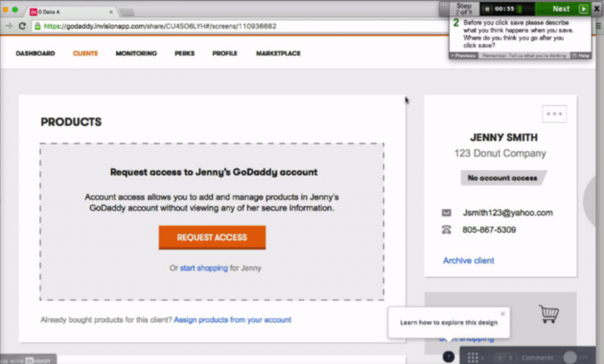Select the '0 Data A' browser tab
The image size is (604, 364).
(71, 11)
